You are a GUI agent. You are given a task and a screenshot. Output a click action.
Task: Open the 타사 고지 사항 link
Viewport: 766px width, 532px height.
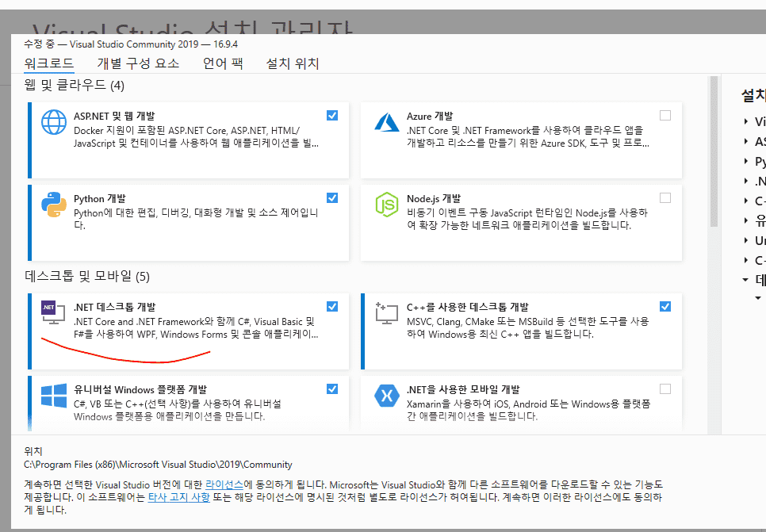tap(178, 498)
